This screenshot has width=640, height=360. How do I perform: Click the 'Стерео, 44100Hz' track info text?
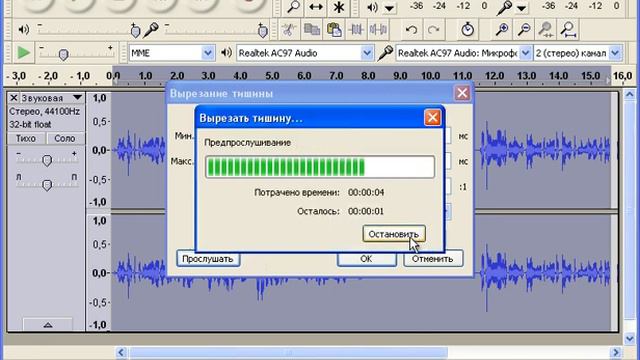click(x=44, y=111)
